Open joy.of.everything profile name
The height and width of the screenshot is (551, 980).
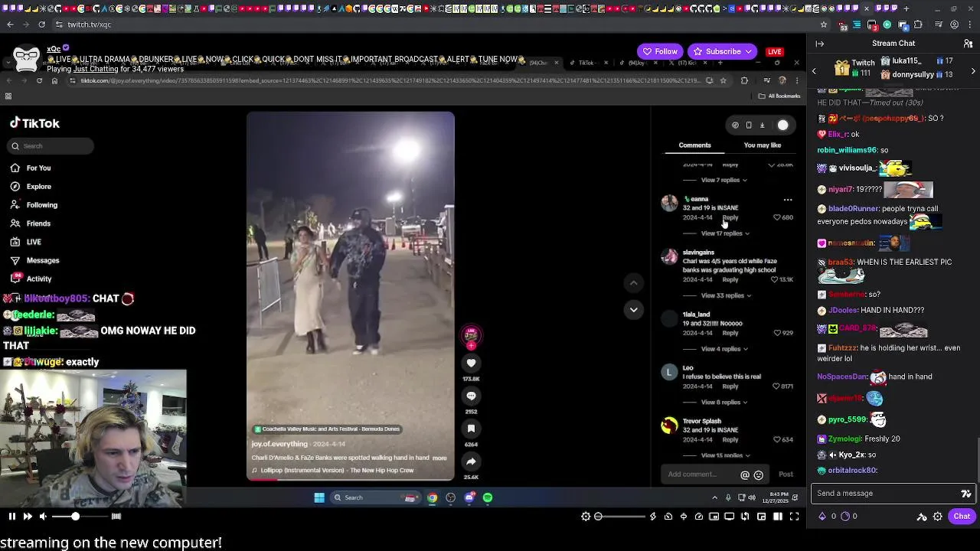click(x=279, y=444)
